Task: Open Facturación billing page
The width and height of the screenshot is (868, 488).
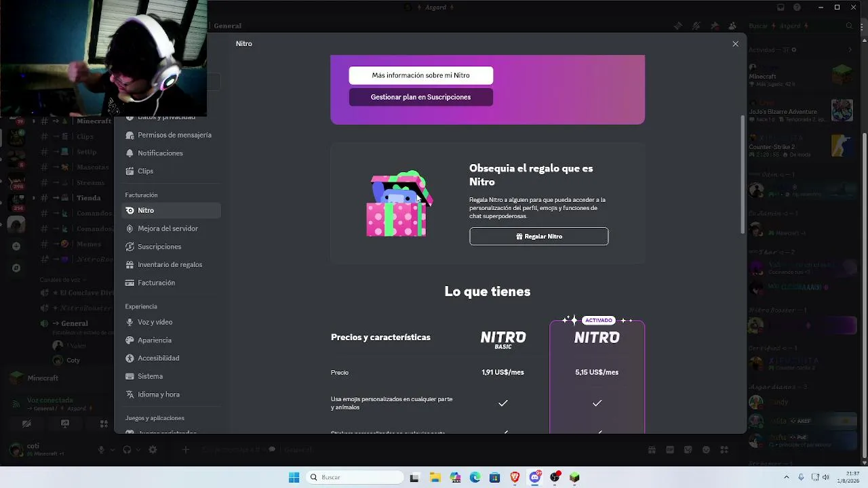Action: click(x=171, y=283)
